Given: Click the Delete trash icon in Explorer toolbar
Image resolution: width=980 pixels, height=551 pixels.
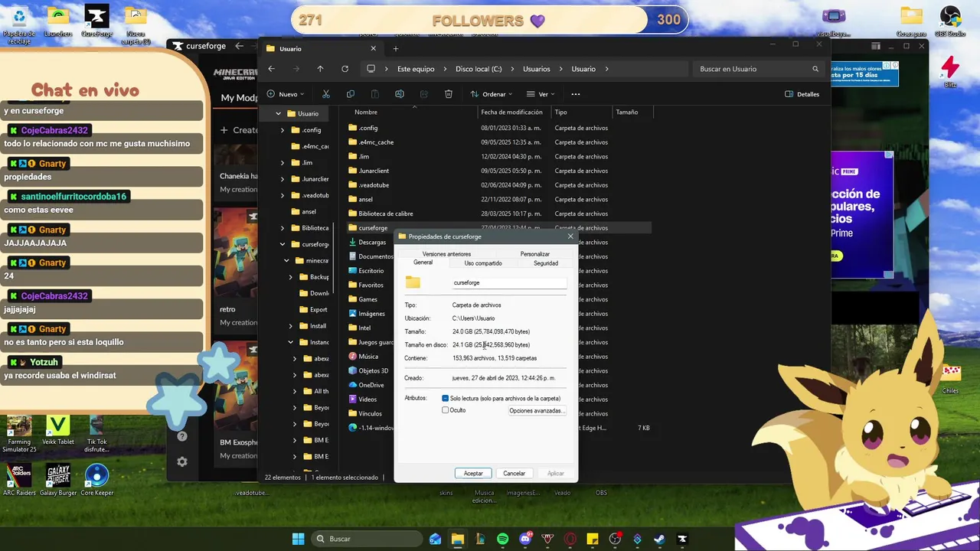Looking at the screenshot, I should point(448,94).
